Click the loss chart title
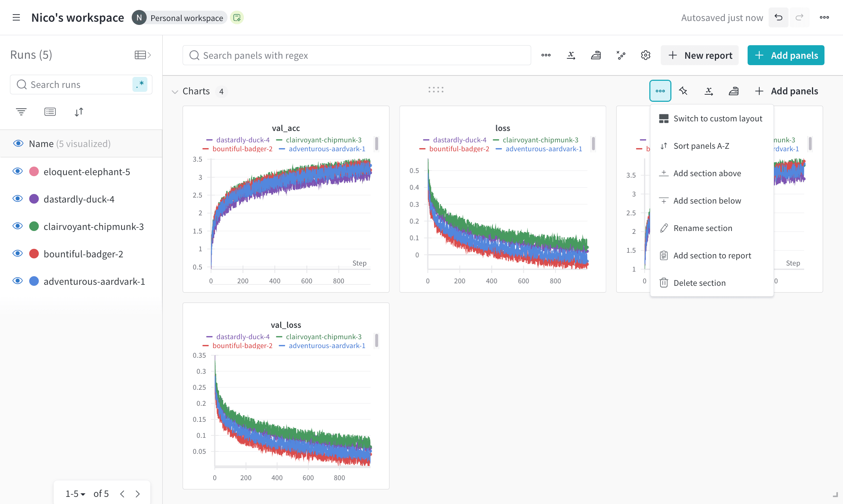 point(503,128)
